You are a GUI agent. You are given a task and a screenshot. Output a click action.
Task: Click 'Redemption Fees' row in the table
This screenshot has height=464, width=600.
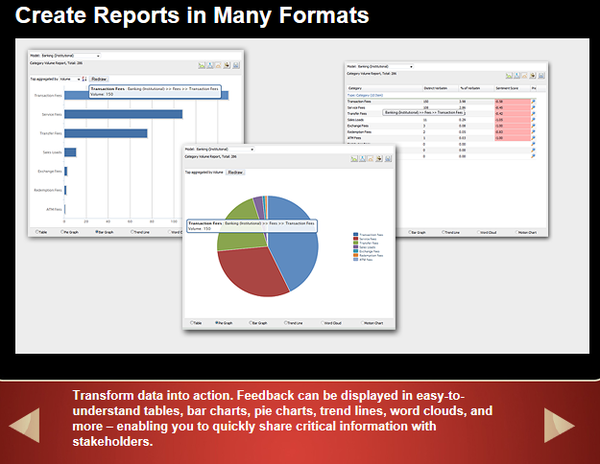point(442,132)
